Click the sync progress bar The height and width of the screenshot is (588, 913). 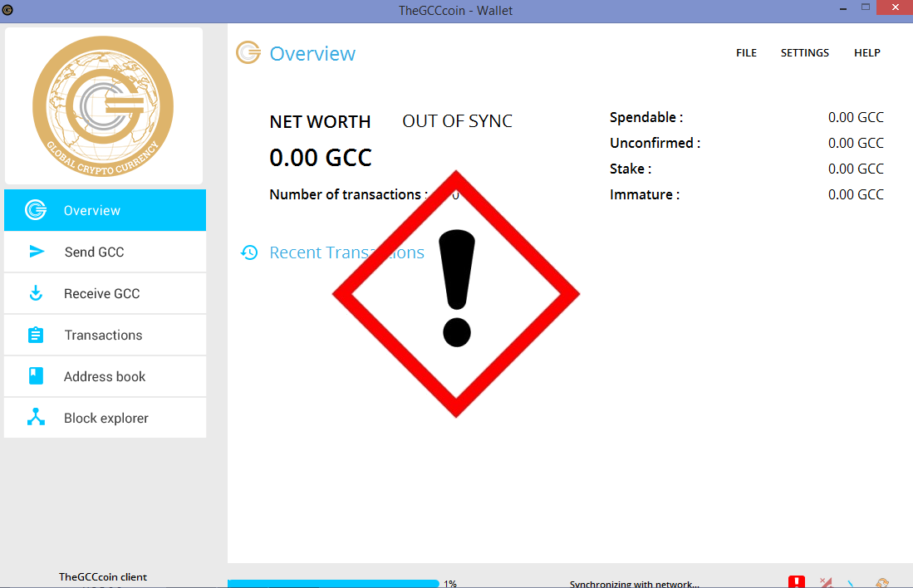tap(333, 583)
